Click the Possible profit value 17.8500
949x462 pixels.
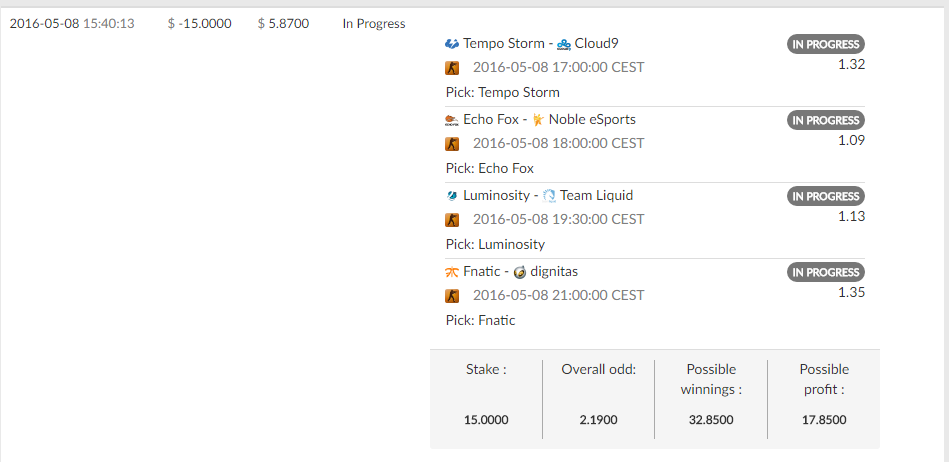pos(824,420)
